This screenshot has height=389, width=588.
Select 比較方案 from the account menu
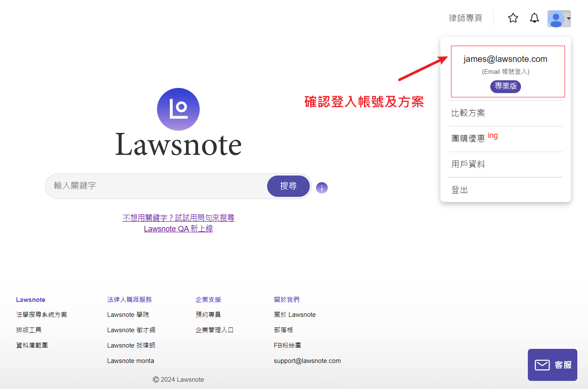[x=468, y=113]
